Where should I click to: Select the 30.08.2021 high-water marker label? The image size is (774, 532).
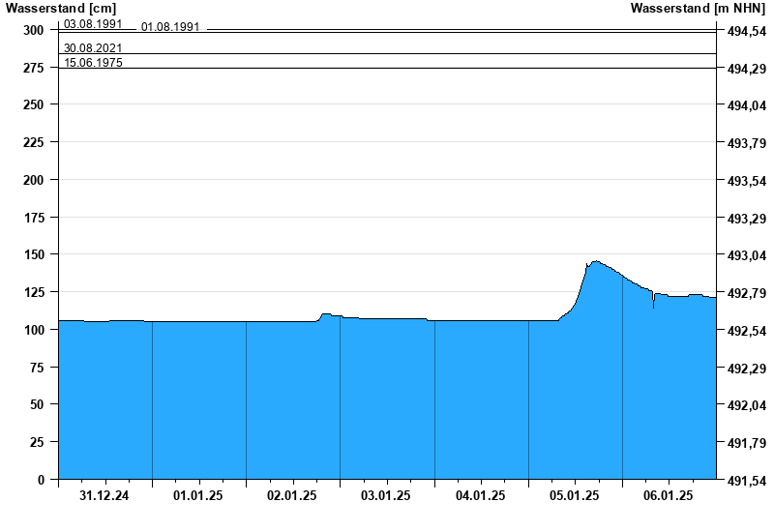click(93, 47)
